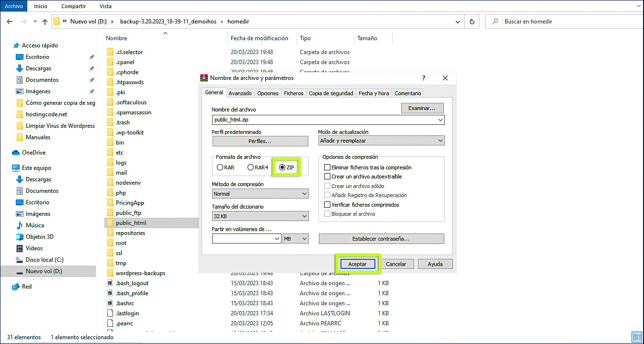Open the Copia de seguridad tab

[x=331, y=93]
